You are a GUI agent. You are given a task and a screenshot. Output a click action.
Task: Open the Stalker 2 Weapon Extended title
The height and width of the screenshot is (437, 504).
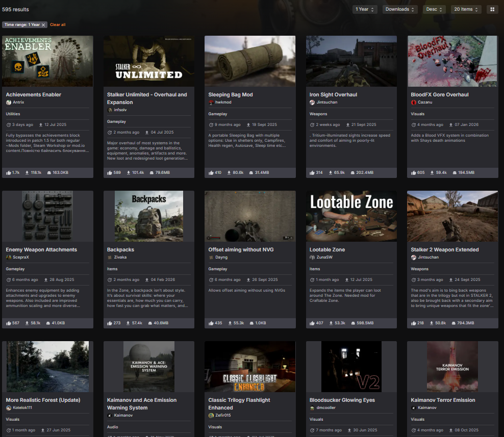pos(444,250)
